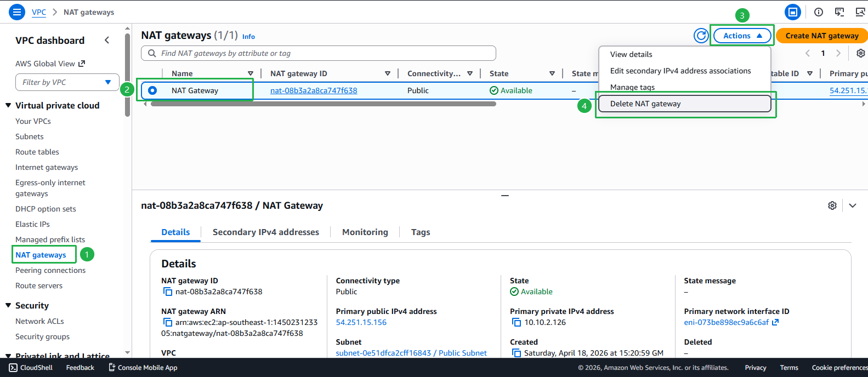The image size is (868, 377).
Task: Sort by Name column arrow
Action: pyautogui.click(x=251, y=73)
